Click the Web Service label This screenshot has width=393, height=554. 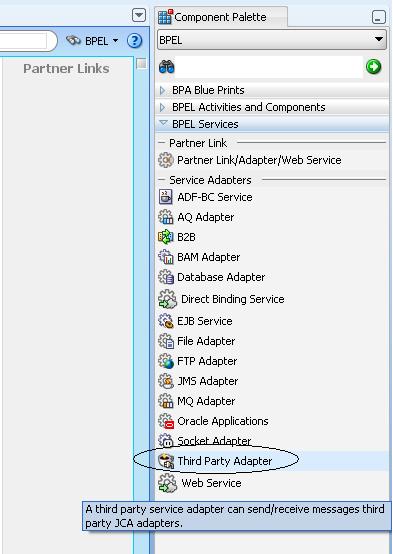pos(211,483)
